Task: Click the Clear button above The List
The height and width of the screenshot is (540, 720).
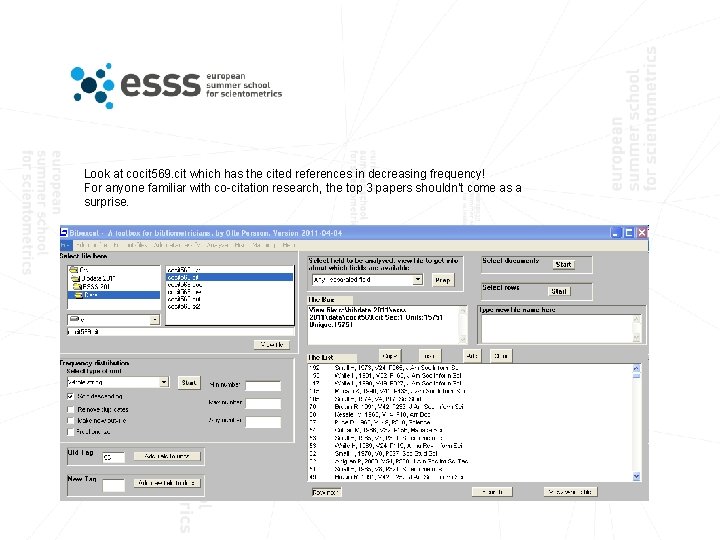Action: tap(501, 356)
